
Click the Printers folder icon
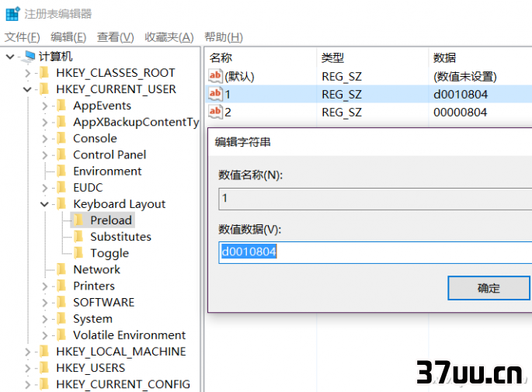click(61, 286)
